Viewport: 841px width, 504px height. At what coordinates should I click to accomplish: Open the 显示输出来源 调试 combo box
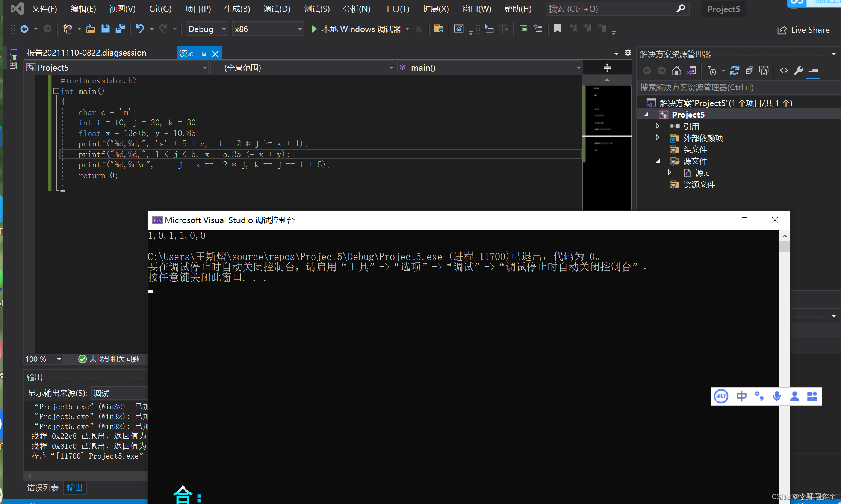119,393
